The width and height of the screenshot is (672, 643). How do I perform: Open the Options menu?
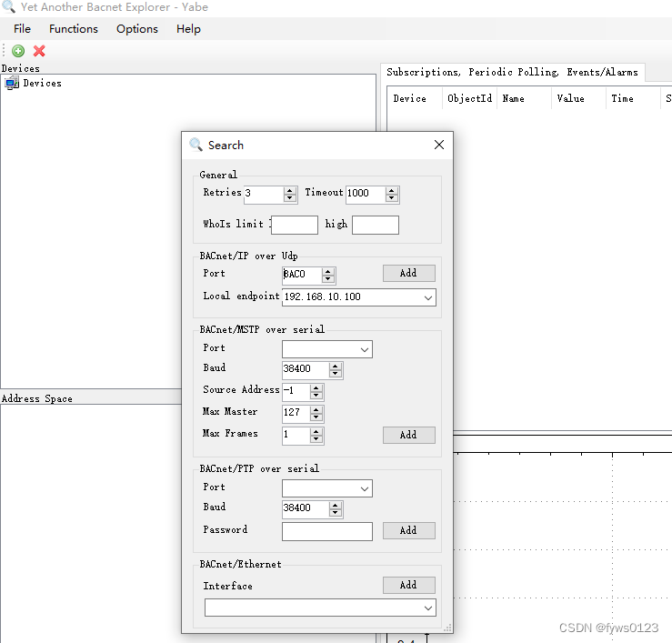[137, 29]
